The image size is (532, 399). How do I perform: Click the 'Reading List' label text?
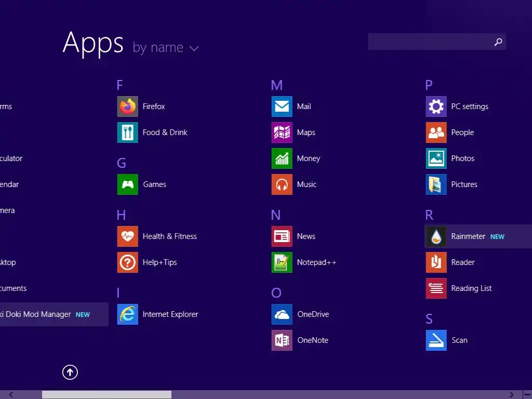(x=471, y=288)
